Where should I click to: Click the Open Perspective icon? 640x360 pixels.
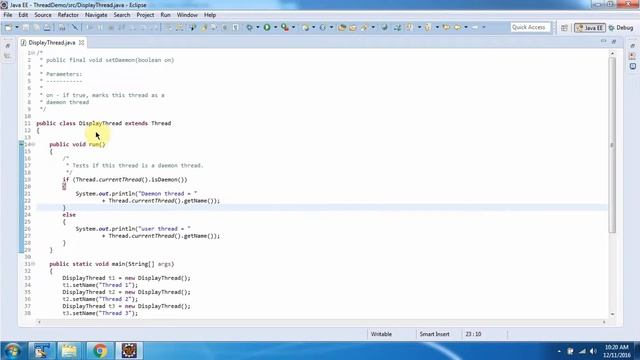[564, 28]
